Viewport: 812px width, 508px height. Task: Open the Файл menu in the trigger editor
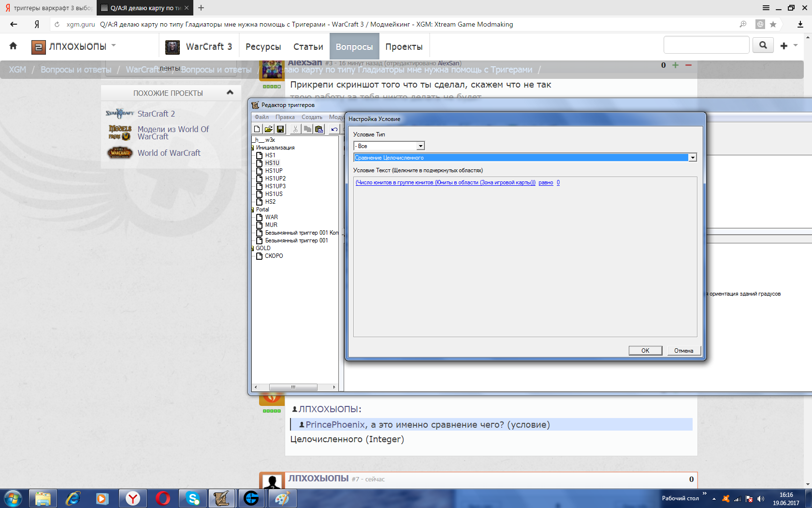point(261,117)
